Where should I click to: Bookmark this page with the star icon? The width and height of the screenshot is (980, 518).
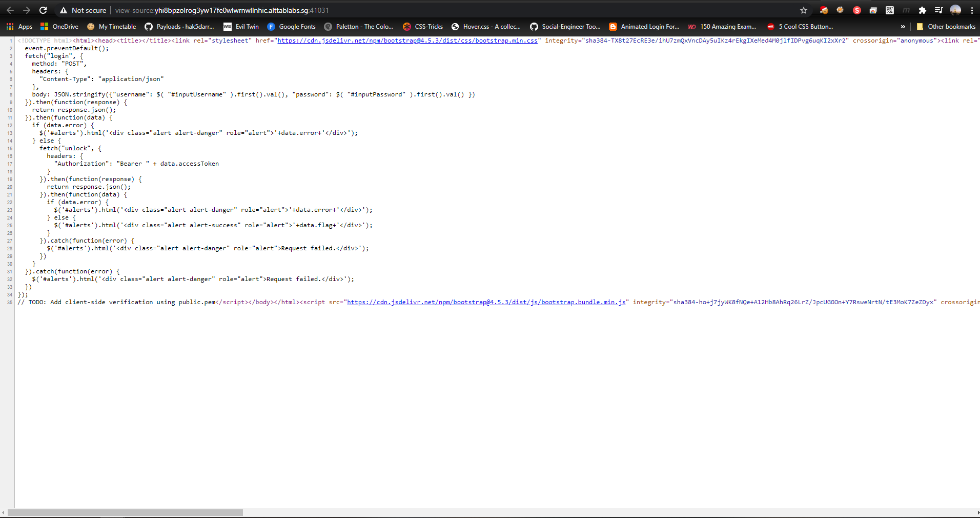click(x=804, y=10)
